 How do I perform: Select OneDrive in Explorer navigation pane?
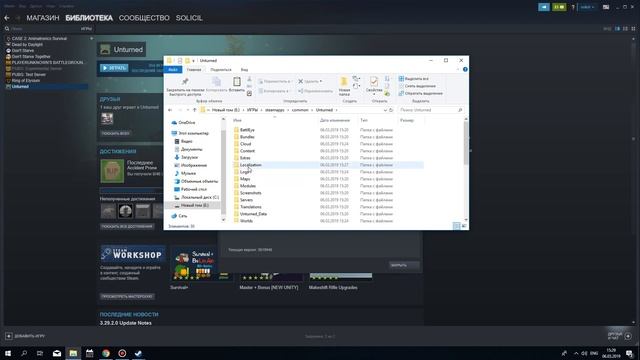187,122
